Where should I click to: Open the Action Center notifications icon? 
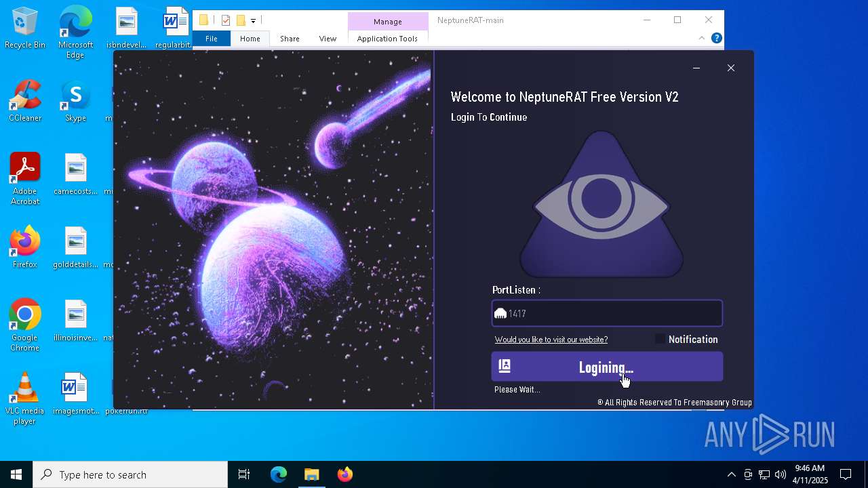[x=846, y=474]
